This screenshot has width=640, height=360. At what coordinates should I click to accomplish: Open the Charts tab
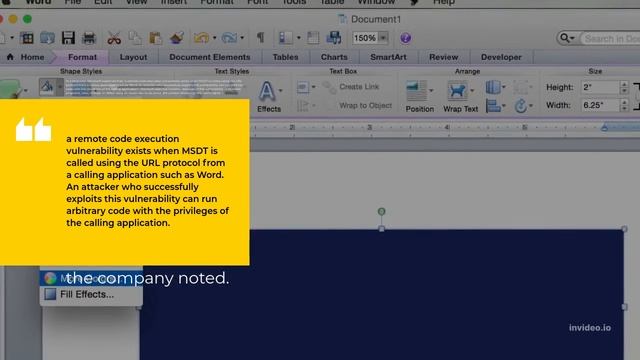coord(334,57)
